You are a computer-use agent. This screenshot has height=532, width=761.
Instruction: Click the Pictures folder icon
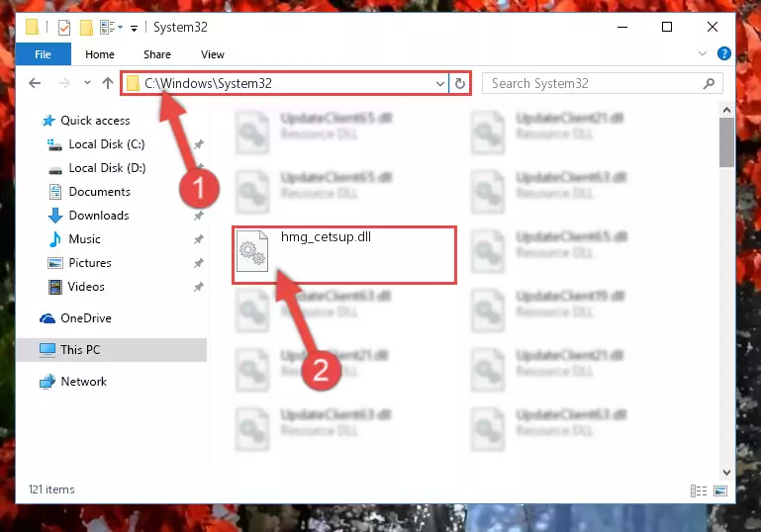pos(54,263)
